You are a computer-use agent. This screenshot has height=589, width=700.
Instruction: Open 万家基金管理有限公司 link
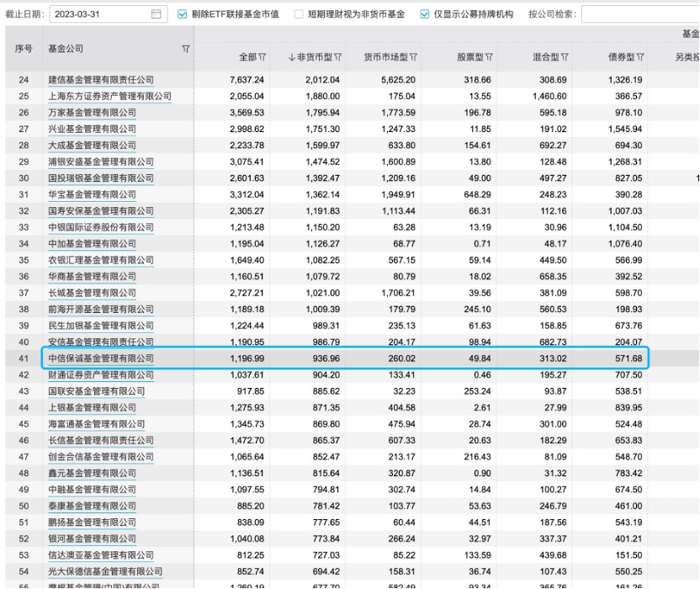click(92, 113)
